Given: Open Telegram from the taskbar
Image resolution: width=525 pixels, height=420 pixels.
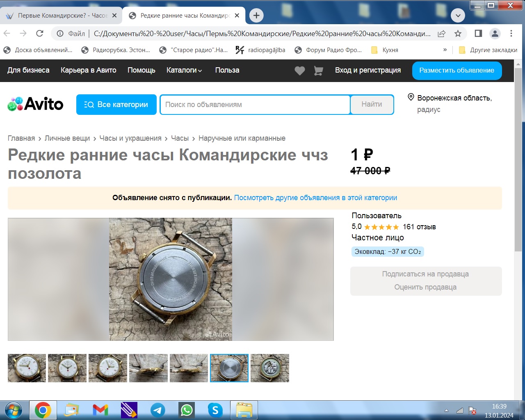Looking at the screenshot, I should click(x=158, y=410).
